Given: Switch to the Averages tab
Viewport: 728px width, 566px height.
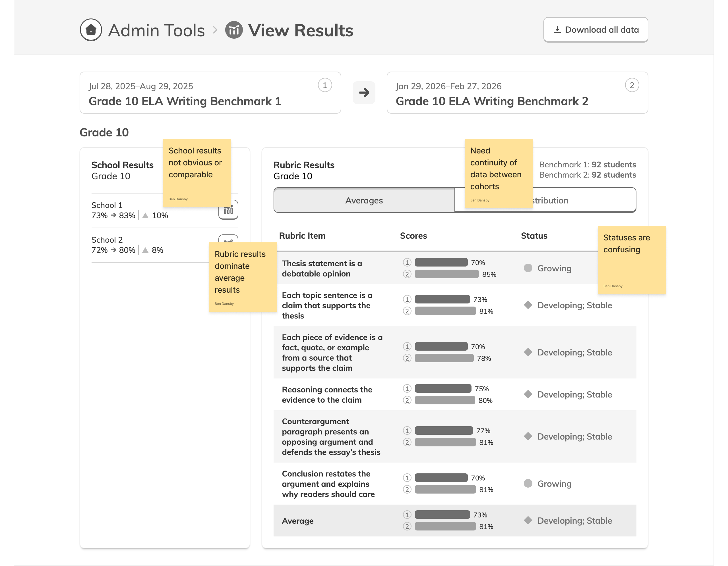Looking at the screenshot, I should pyautogui.click(x=364, y=200).
